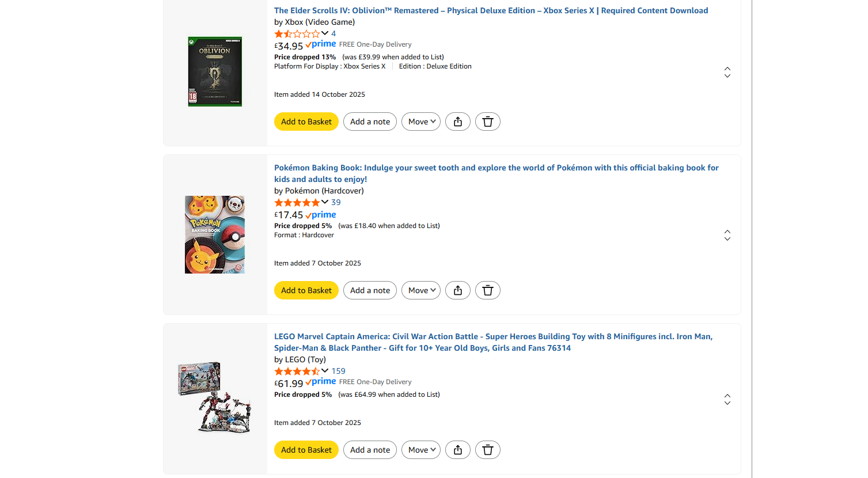Viewport: 868px width, 478px height.
Task: Expand star rating breakdown for LEGO set
Action: [325, 371]
